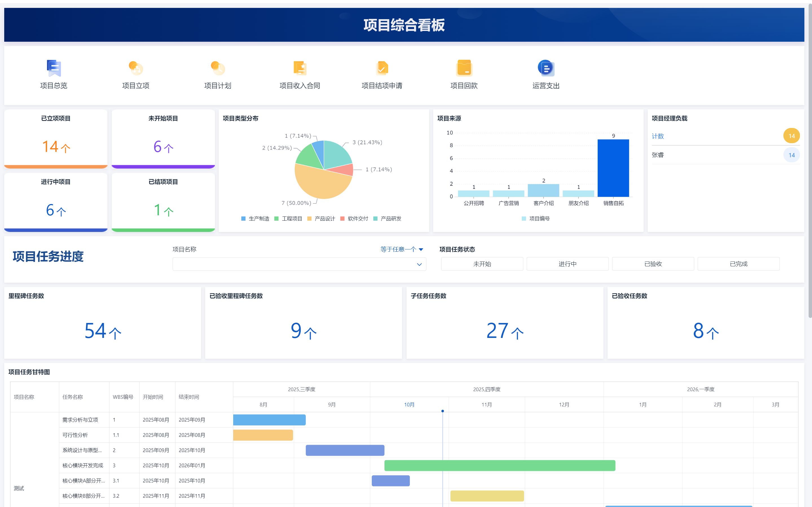Click the 项目立项 icon
The image size is (812, 507).
pos(136,68)
